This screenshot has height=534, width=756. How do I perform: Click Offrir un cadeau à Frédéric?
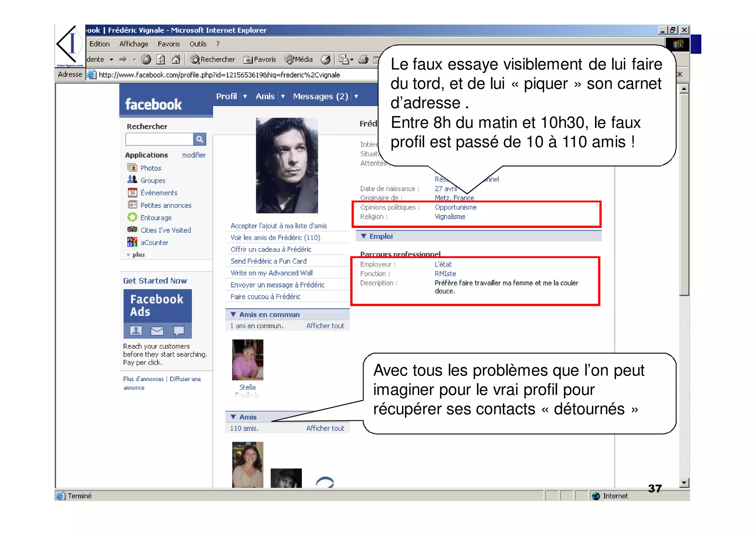271,249
